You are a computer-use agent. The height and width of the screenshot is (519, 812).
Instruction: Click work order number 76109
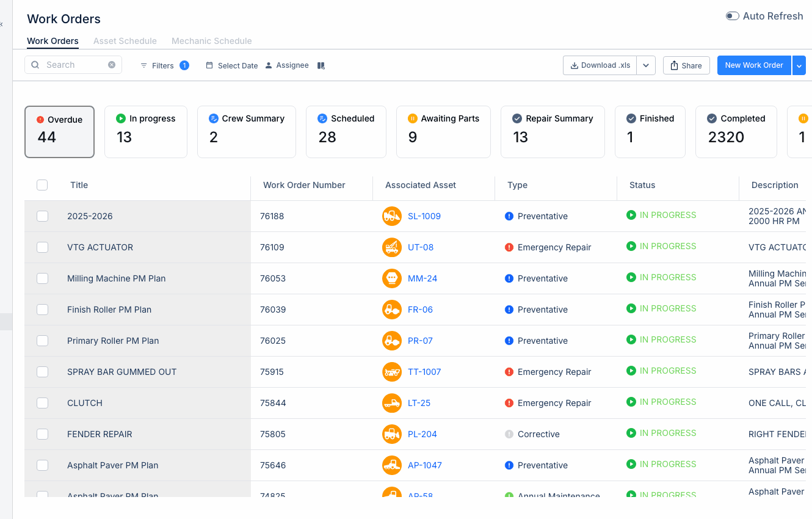[x=272, y=247]
